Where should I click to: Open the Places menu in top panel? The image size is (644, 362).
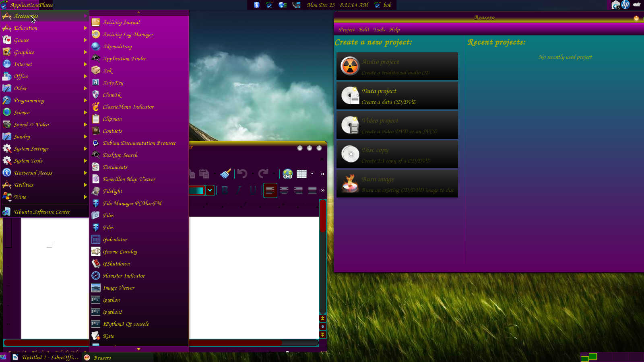click(x=46, y=5)
